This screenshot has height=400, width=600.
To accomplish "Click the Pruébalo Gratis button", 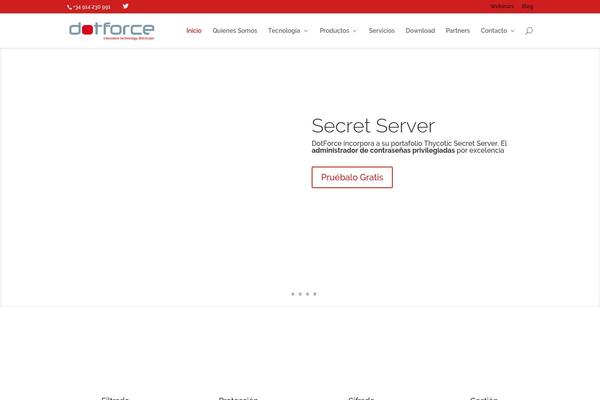I will pos(352,177).
